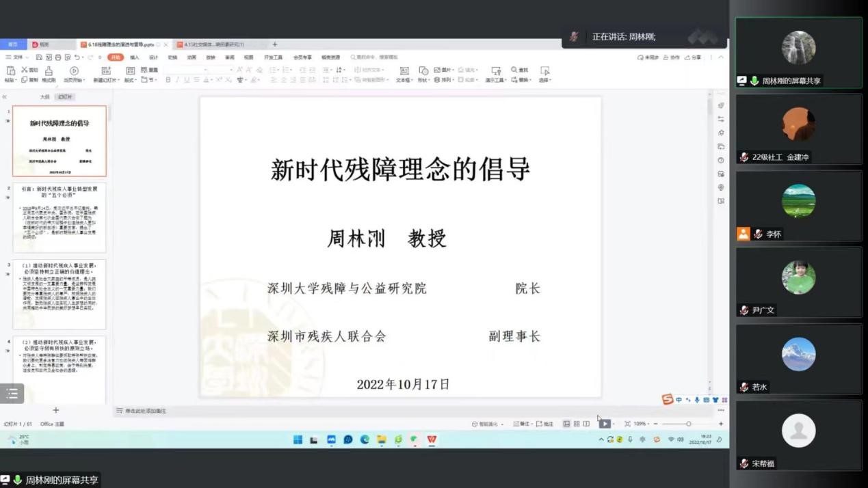Start slideshow from the status bar play icon
The width and height of the screenshot is (868, 488).
point(605,424)
